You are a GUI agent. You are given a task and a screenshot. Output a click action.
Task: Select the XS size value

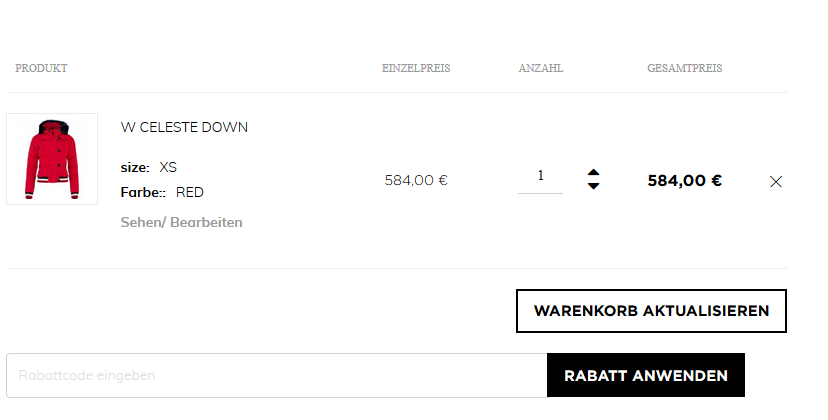(x=168, y=167)
